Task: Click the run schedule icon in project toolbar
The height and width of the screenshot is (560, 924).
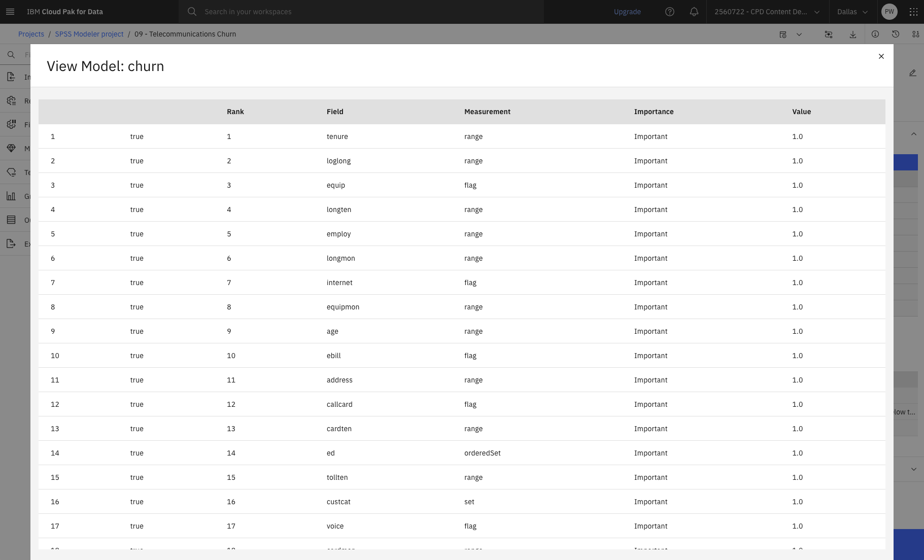Action: (783, 34)
